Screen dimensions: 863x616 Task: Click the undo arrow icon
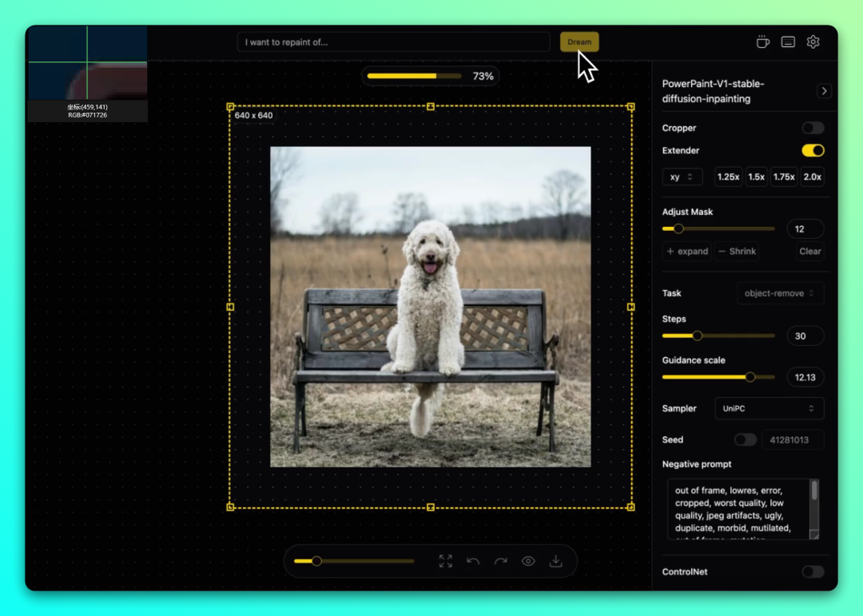point(473,561)
